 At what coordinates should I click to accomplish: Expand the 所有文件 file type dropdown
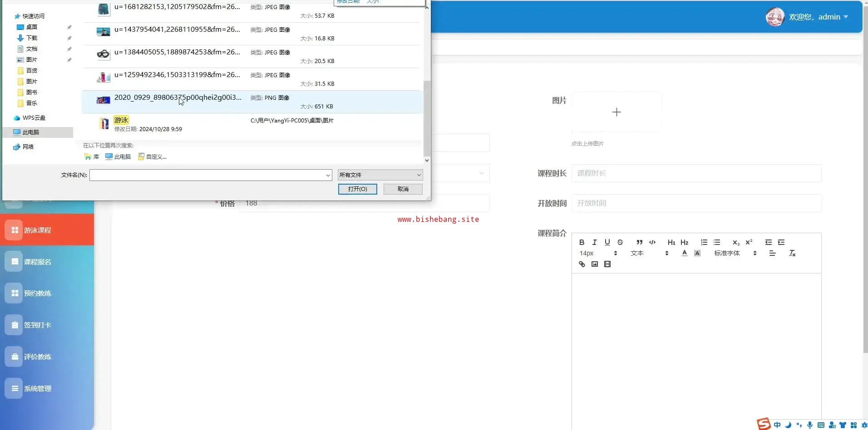click(380, 175)
